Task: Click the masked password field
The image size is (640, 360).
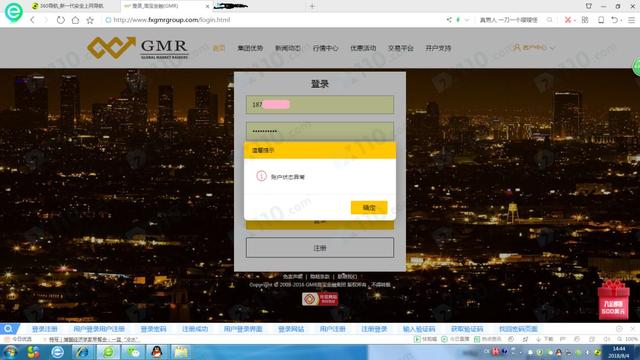Action: coord(320,131)
